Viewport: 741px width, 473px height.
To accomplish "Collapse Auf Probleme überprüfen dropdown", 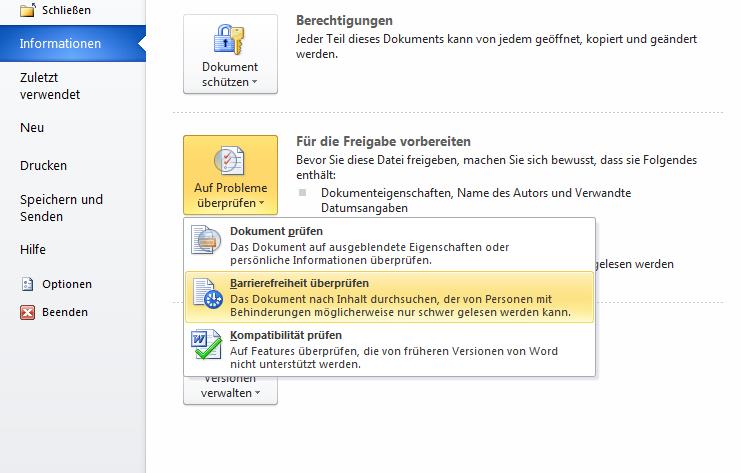I will [x=230, y=175].
